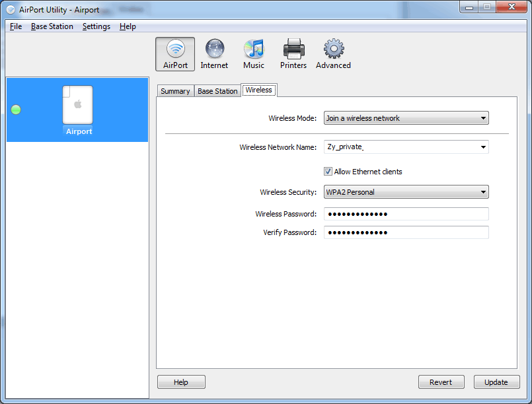Click the Update button
The image size is (532, 404).
pos(496,382)
